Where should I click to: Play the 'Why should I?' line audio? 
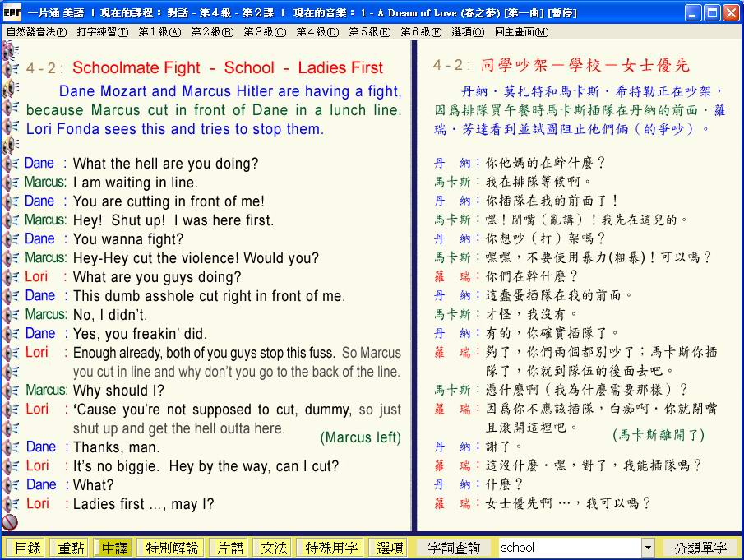pyautogui.click(x=10, y=391)
